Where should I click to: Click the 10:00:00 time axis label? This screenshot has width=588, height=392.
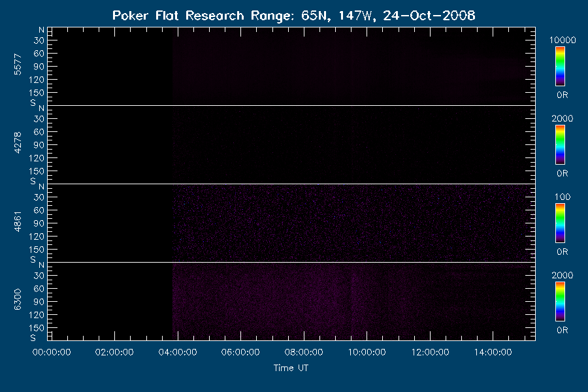pyautogui.click(x=367, y=352)
